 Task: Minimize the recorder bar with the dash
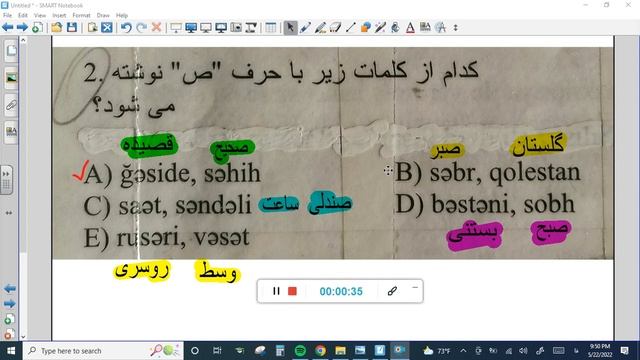click(x=415, y=287)
